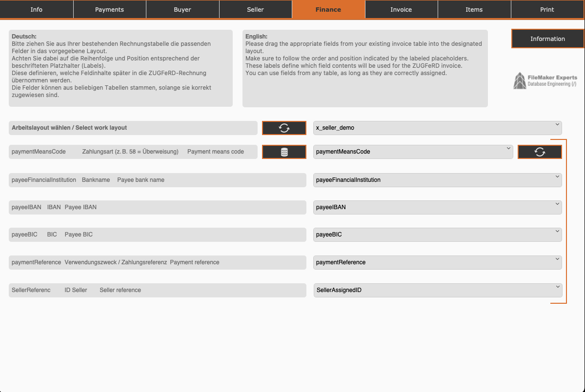Open the payeeBIC field dropdown
Image resolution: width=585 pixels, height=392 pixels.
[x=437, y=235]
